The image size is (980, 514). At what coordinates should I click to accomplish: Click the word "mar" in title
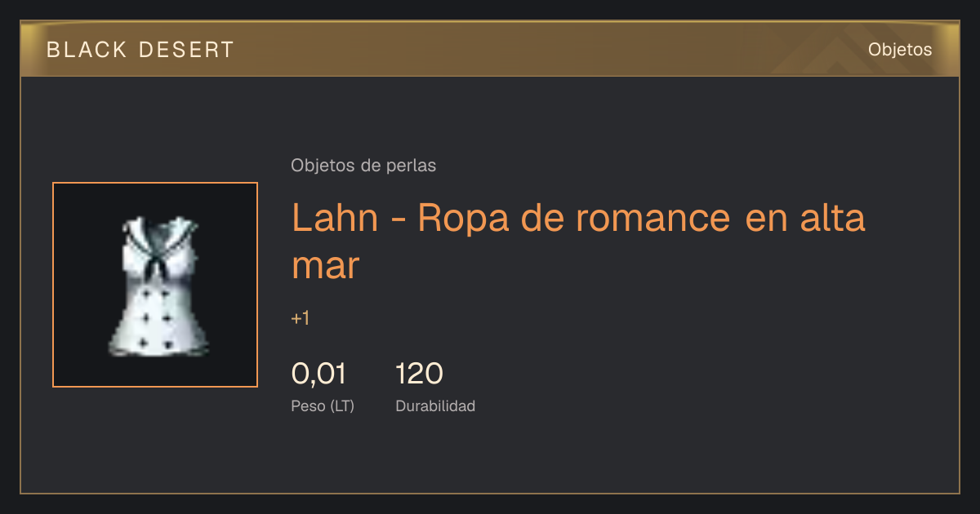325,267
